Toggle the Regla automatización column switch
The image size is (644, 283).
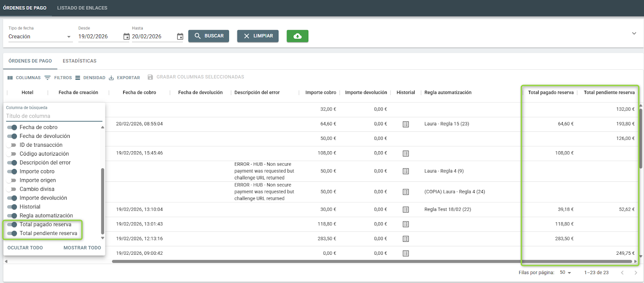tap(12, 216)
